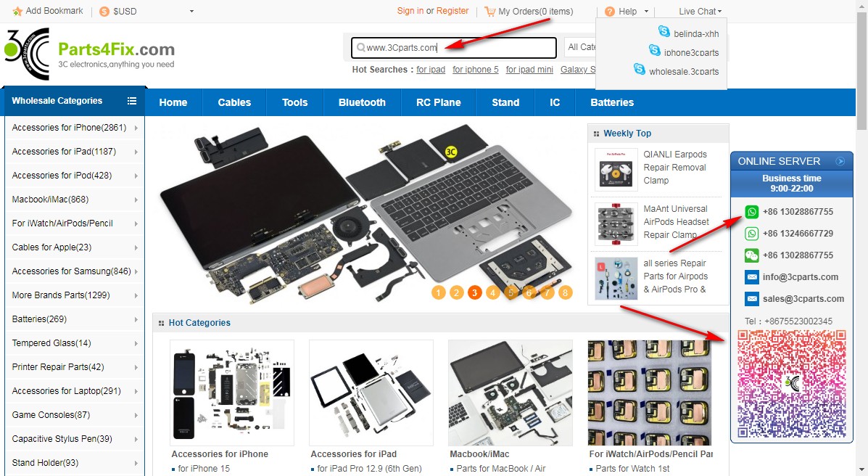Click Skype icon next to wholesale.3cparts
This screenshot has height=476, width=868.
click(x=640, y=69)
